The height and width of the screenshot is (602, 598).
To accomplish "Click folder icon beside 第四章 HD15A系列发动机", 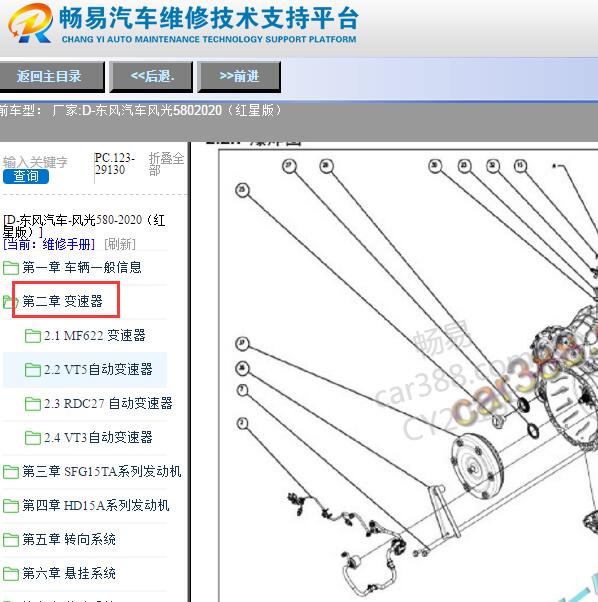I will coord(11,506).
